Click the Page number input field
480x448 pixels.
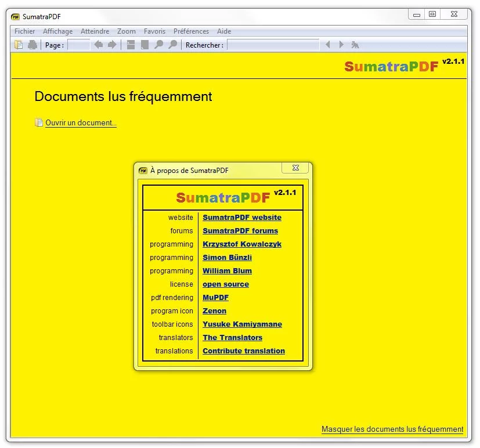pyautogui.click(x=79, y=45)
